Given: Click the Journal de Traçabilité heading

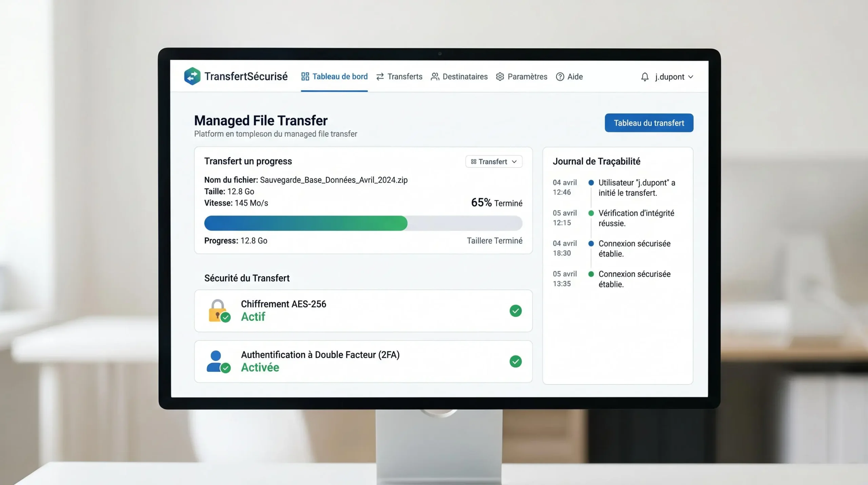Looking at the screenshot, I should point(596,161).
